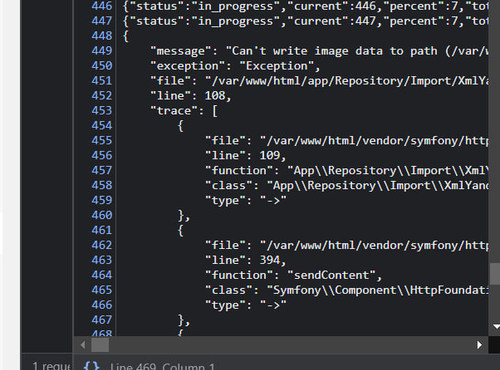Click the horizontal scrollbar right arrow
Viewport: 500px width, 370px height.
tap(479, 345)
